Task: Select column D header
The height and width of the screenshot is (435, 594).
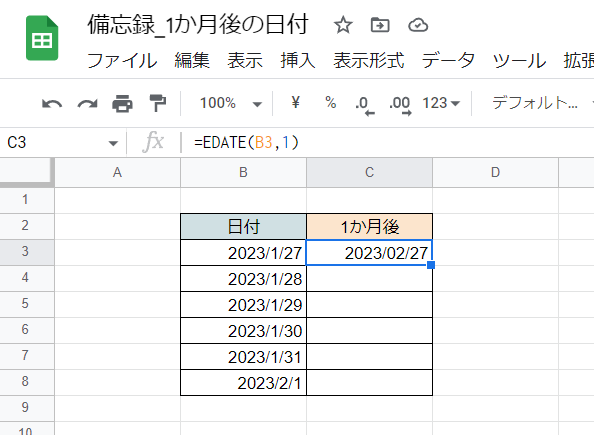Action: pos(495,172)
